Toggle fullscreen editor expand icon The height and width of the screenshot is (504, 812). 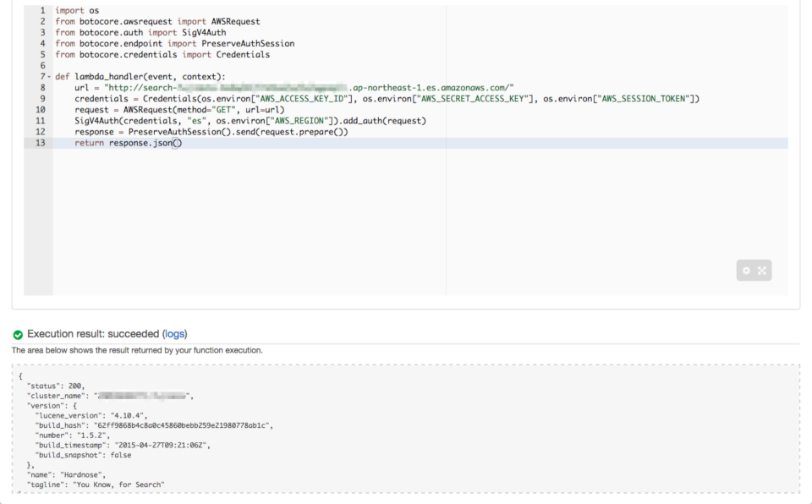[x=762, y=271]
